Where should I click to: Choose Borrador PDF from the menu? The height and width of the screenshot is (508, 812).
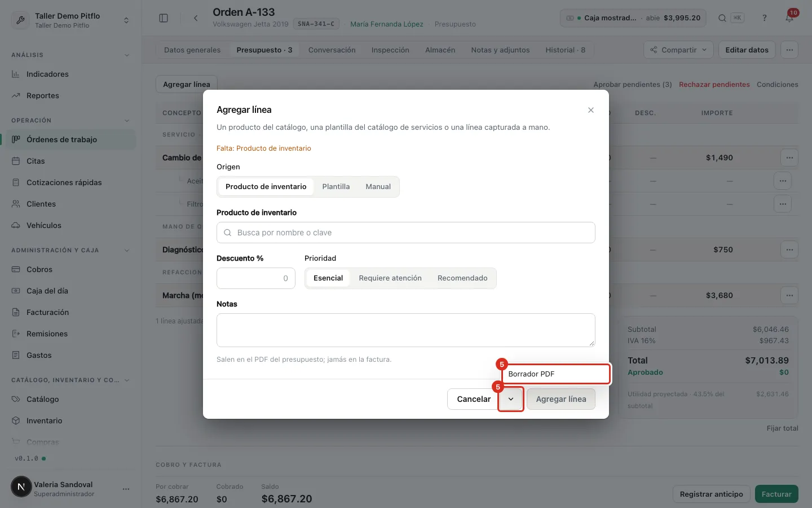coord(556,374)
